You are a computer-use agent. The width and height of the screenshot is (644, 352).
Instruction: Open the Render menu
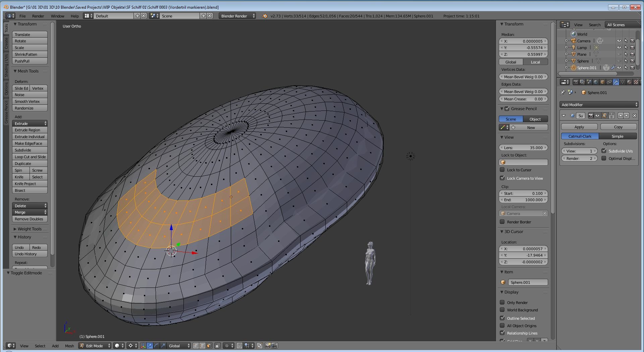click(x=38, y=16)
